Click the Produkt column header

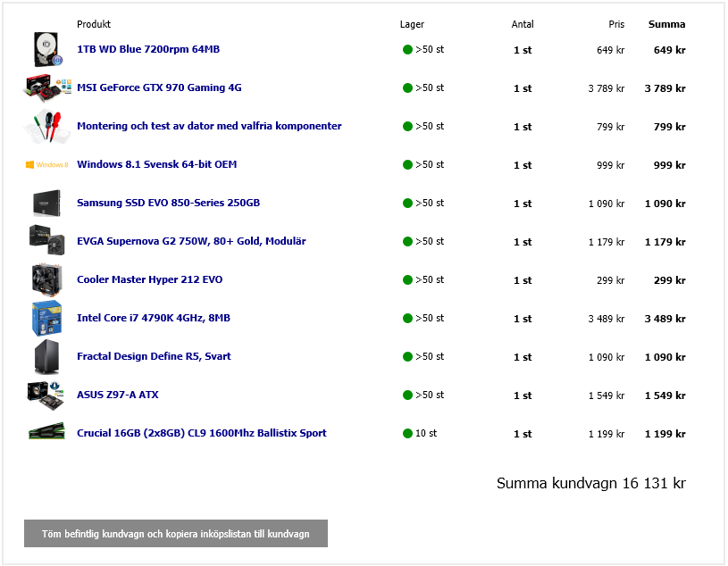[94, 24]
